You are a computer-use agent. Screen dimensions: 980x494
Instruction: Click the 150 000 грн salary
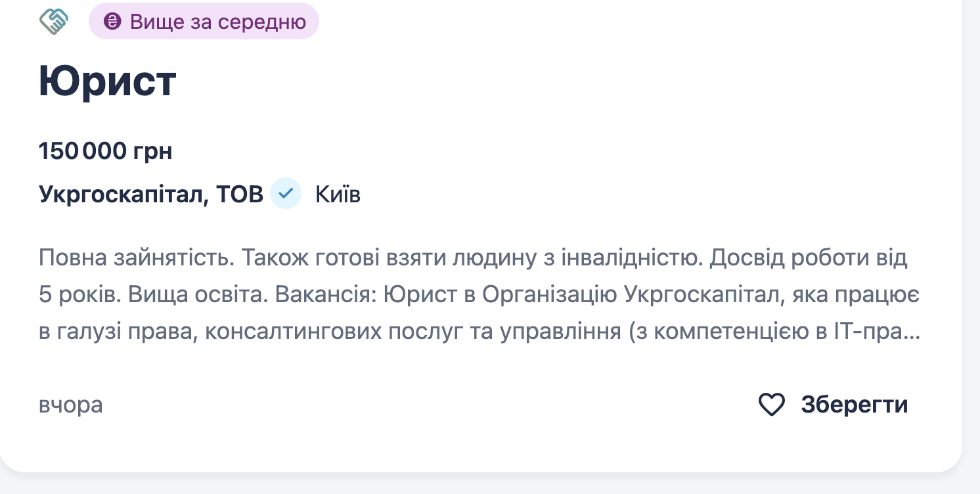point(105,151)
